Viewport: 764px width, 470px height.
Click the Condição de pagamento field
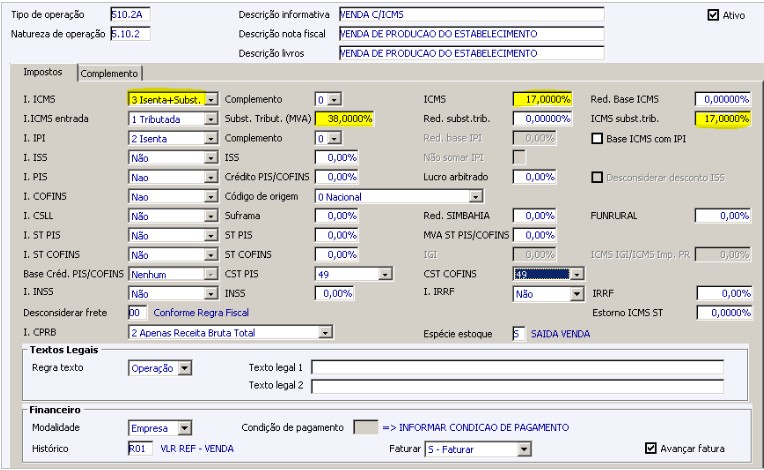[x=365, y=428]
